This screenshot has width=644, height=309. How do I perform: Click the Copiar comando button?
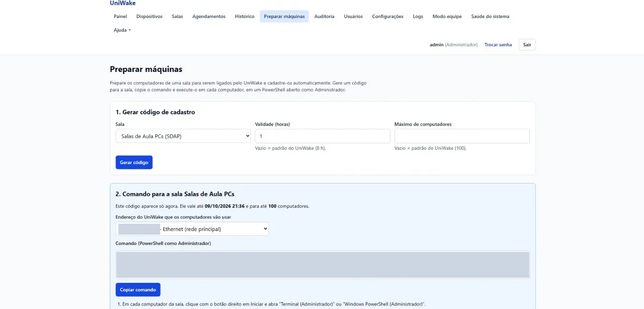(x=138, y=290)
